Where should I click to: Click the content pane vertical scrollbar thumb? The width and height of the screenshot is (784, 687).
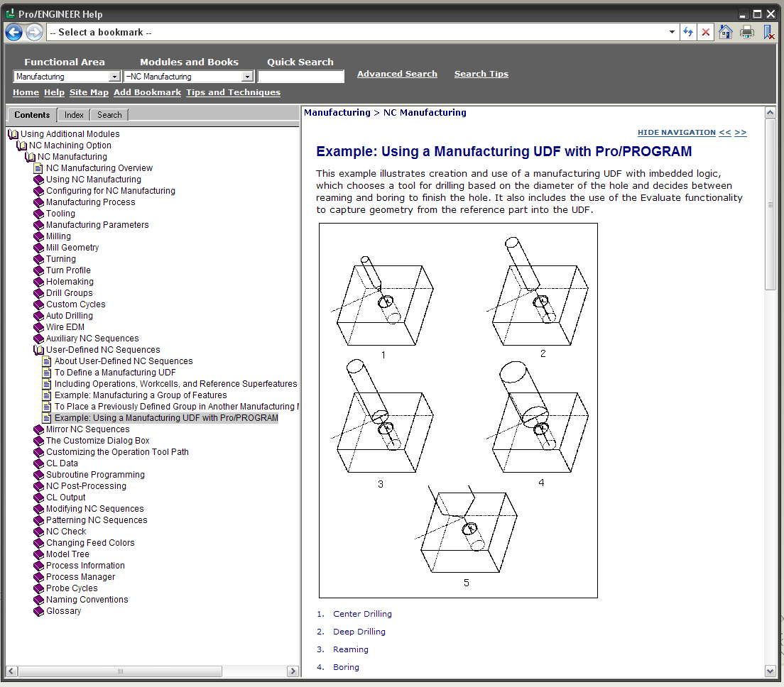(770, 204)
